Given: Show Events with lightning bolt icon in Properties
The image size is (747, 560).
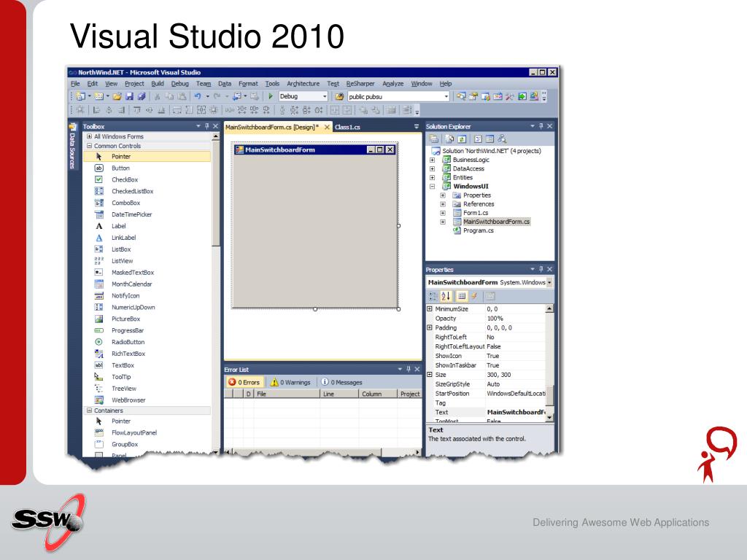Looking at the screenshot, I should pyautogui.click(x=474, y=296).
